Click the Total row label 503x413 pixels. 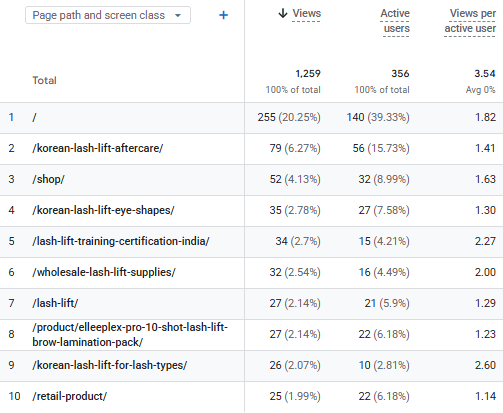44,80
